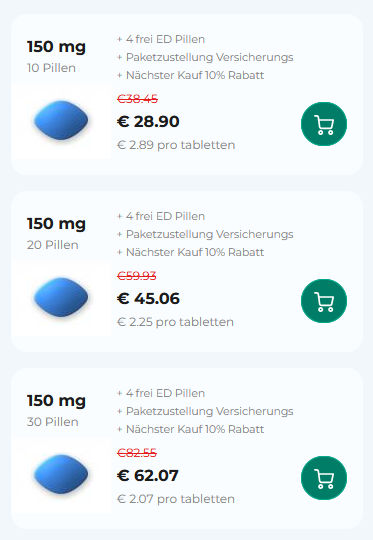
Task: Click the crossed-out €59.93 price
Action: (137, 276)
